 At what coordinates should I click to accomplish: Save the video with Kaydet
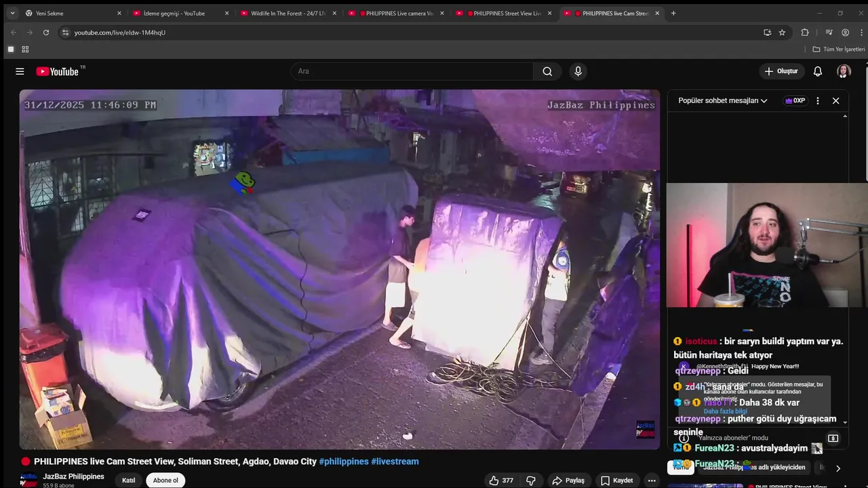(617, 481)
